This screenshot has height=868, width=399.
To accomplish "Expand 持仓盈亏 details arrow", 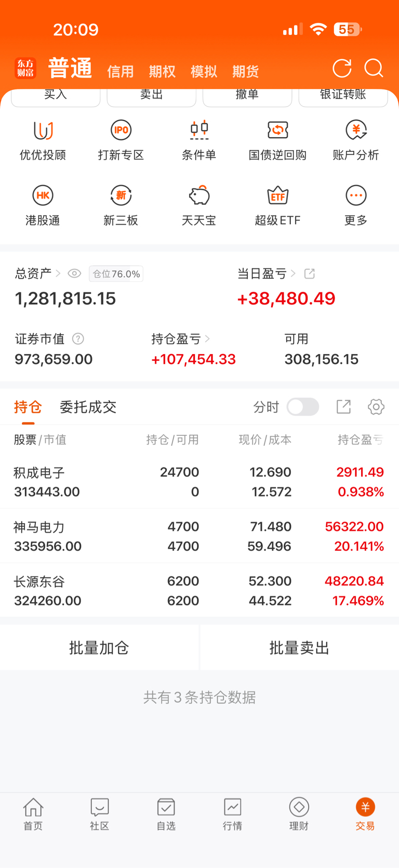I will tap(207, 339).
